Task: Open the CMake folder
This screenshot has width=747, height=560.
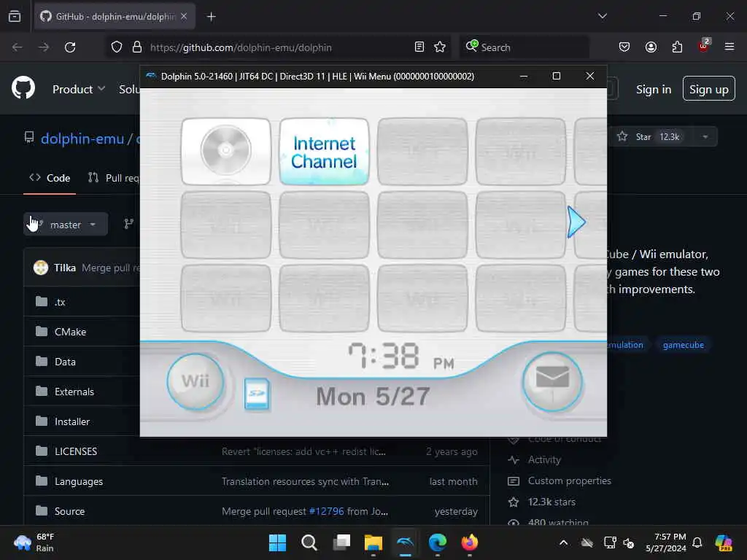Action: pyautogui.click(x=70, y=332)
